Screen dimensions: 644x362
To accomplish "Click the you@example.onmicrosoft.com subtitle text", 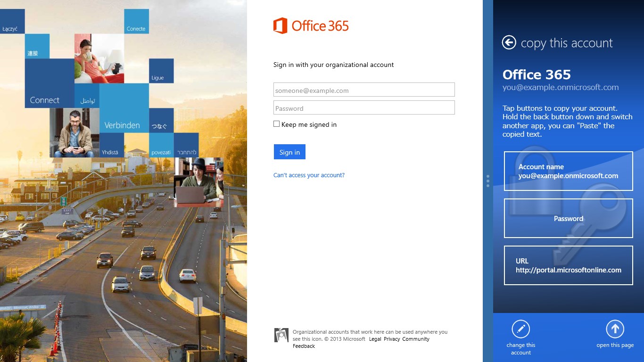I will pyautogui.click(x=561, y=87).
